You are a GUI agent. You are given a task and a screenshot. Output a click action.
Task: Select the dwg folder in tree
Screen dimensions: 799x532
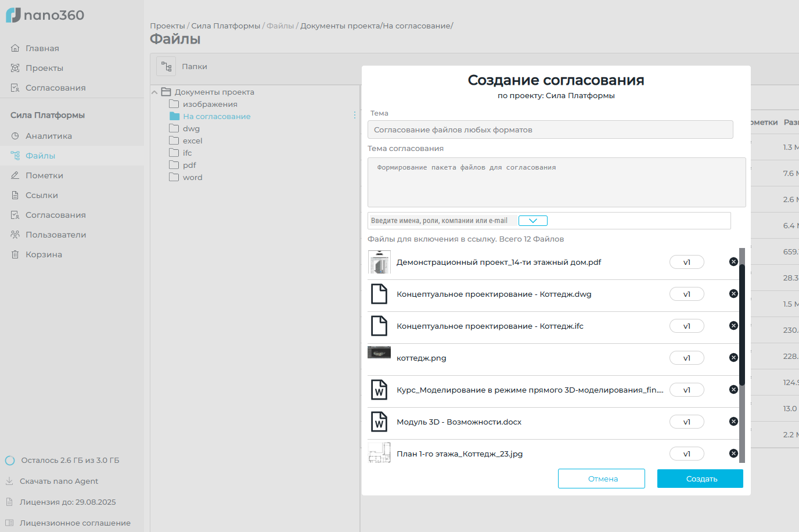pyautogui.click(x=191, y=128)
